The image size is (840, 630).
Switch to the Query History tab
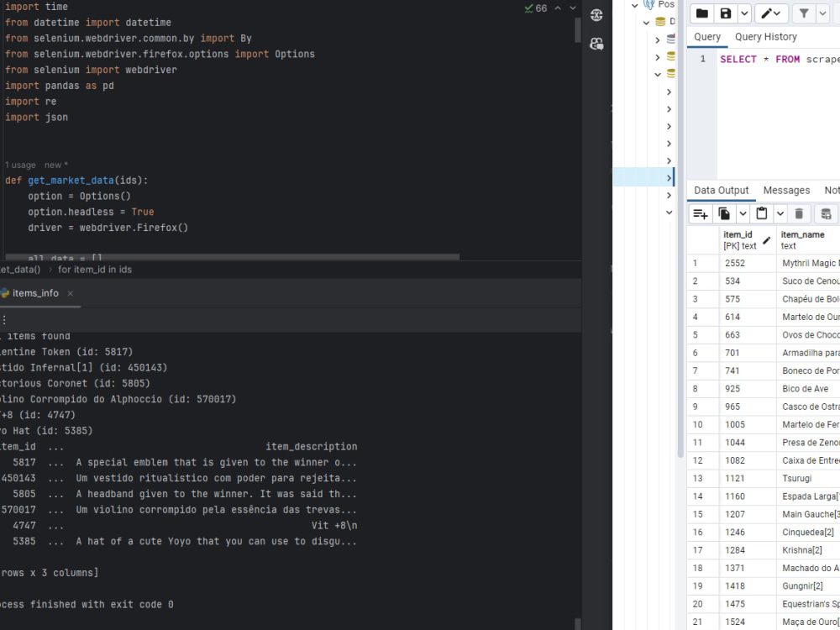point(764,37)
